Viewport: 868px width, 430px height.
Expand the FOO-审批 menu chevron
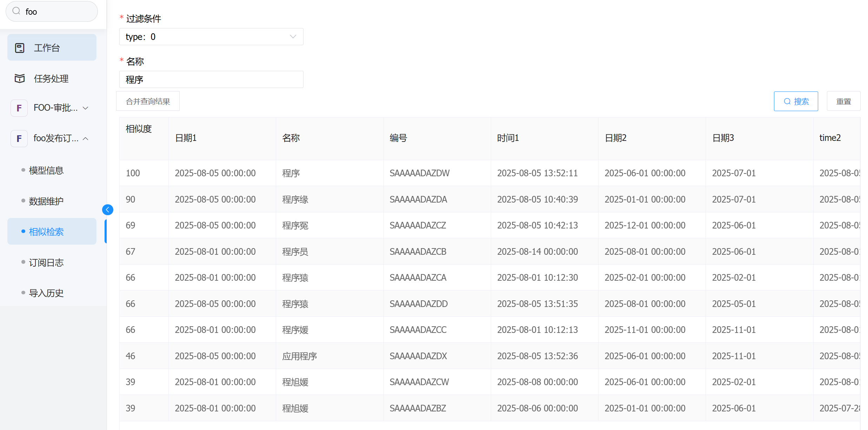[x=85, y=108]
